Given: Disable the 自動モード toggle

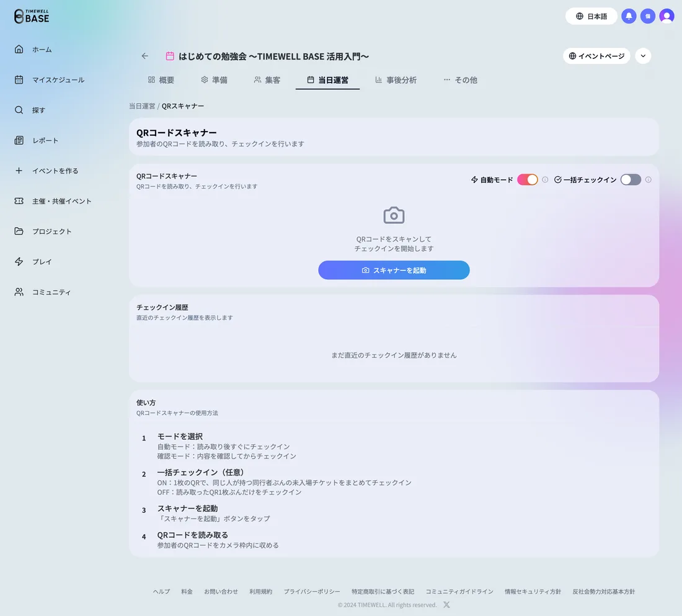Looking at the screenshot, I should coord(527,179).
